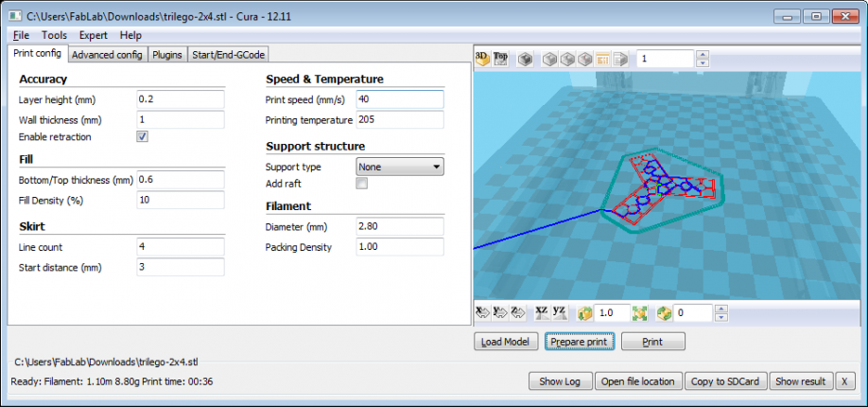Viewport: 868px width, 407px height.
Task: Mirror the model along Y axis
Action: 501,313
